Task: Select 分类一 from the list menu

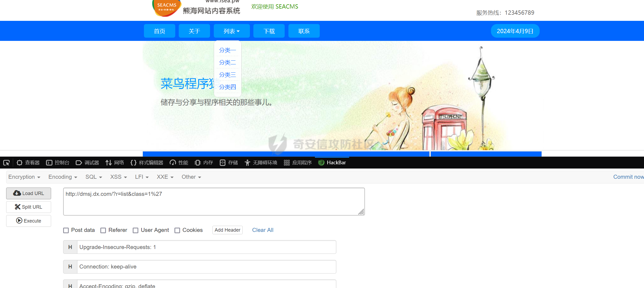Action: 228,50
